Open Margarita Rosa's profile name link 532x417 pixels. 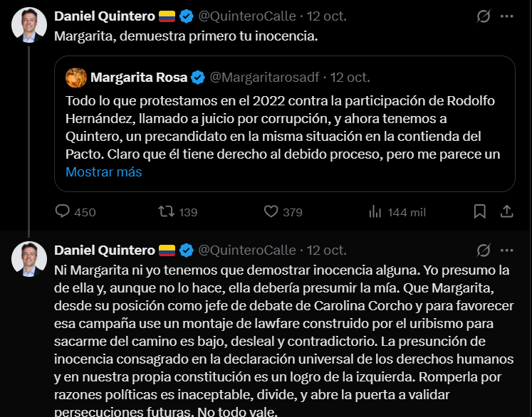(x=138, y=77)
